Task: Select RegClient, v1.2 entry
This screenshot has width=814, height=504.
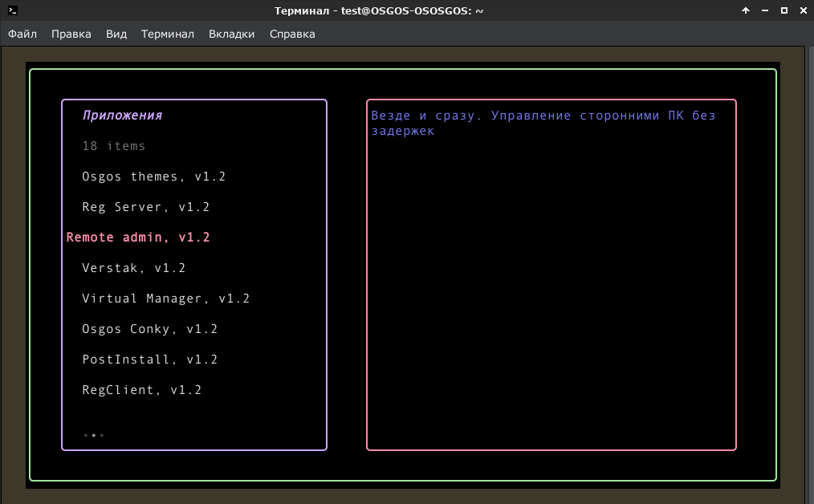Action: (x=142, y=390)
